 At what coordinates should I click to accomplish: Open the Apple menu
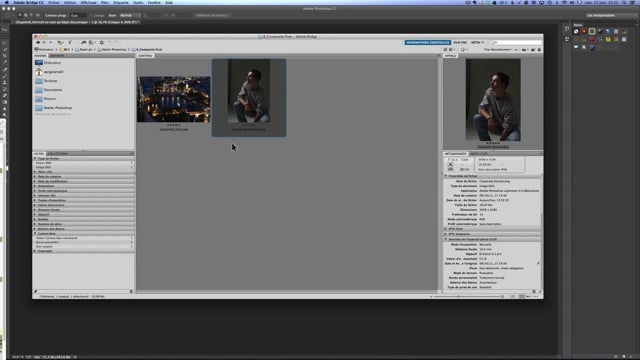tap(7, 2)
